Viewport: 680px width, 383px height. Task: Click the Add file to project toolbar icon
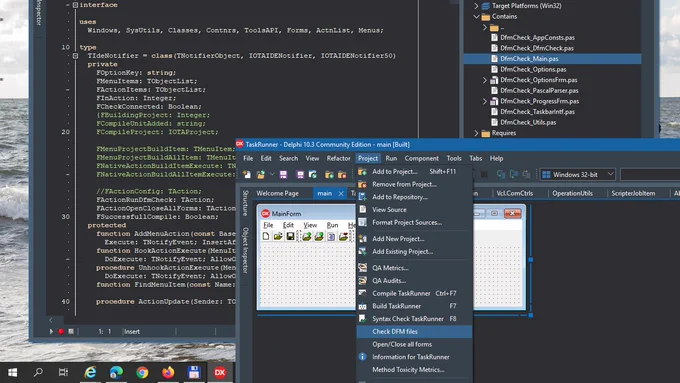pyautogui.click(x=329, y=174)
